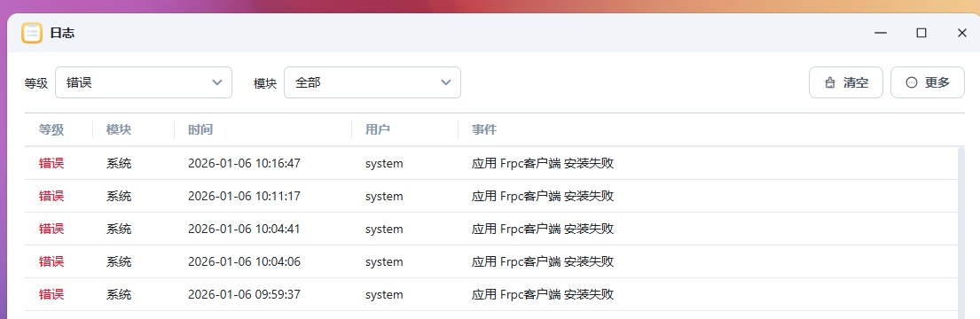Select the log timestamp 2026-01-06 10:16:47
Screen dimensions: 980x319
pos(245,164)
